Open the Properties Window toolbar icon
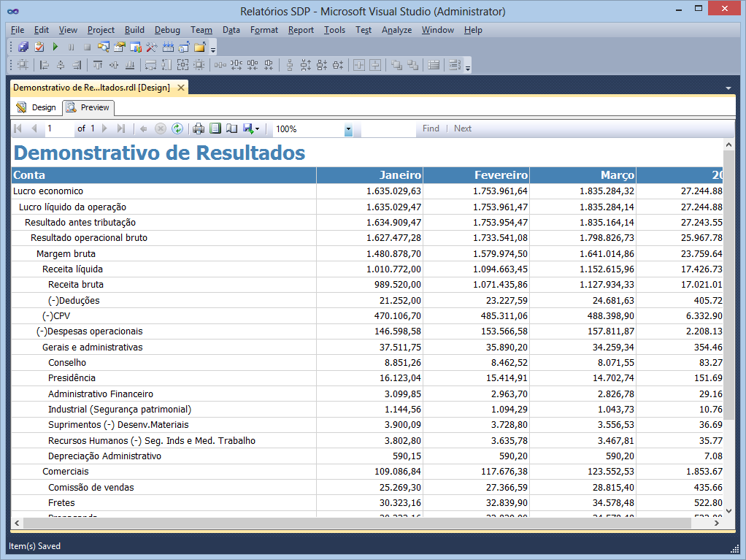746x560 pixels. 120,47
